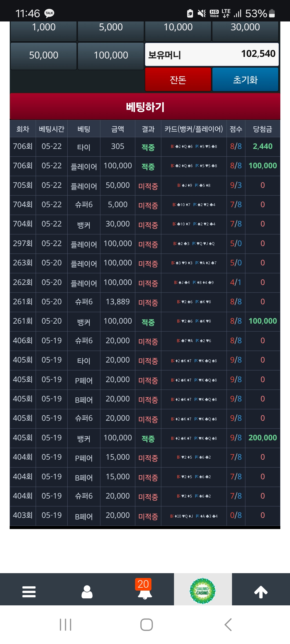Viewport: 290px width, 644px height.
Task: Tap the 297회 round cell
Action: pos(23,243)
